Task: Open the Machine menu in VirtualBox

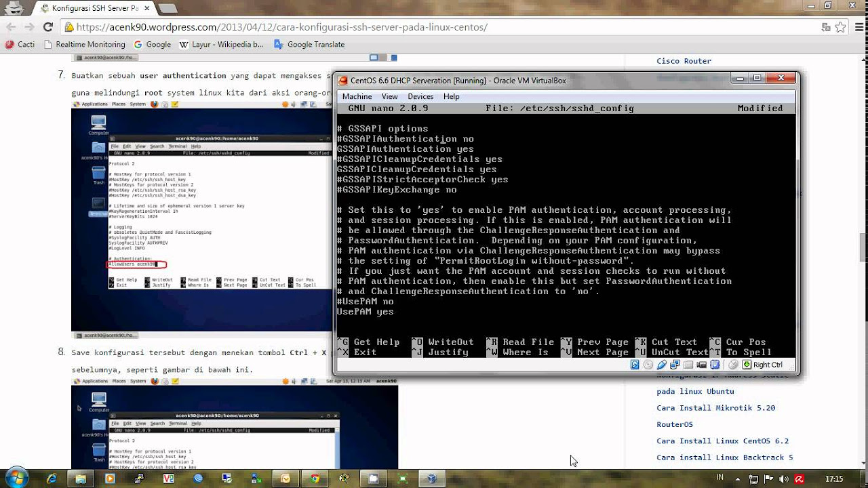Action: [x=357, y=97]
